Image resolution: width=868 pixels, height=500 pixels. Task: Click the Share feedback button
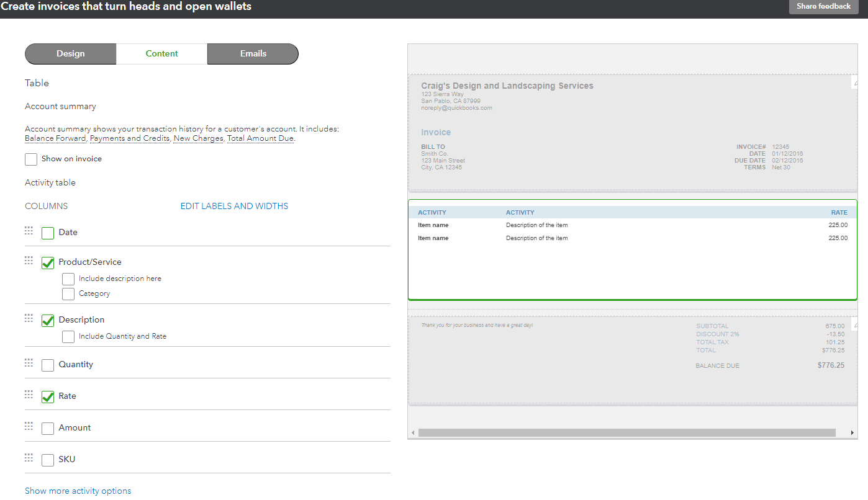823,6
